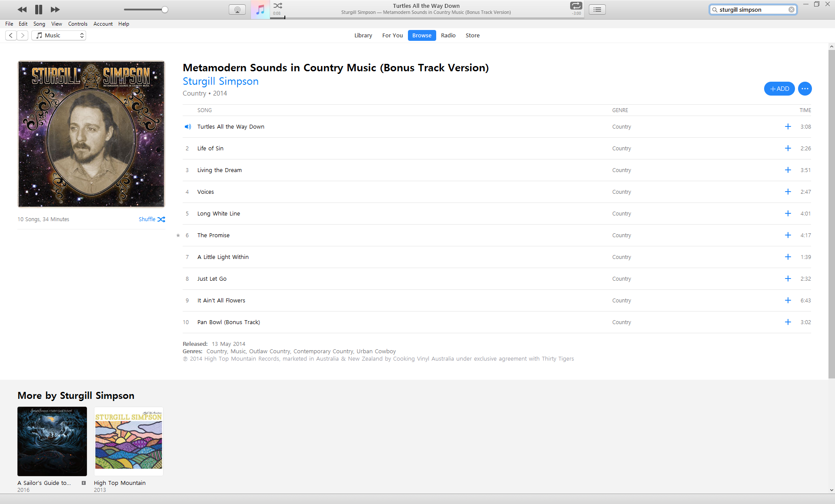This screenshot has height=504, width=835.
Task: Go forward with the navigation arrow
Action: (23, 36)
